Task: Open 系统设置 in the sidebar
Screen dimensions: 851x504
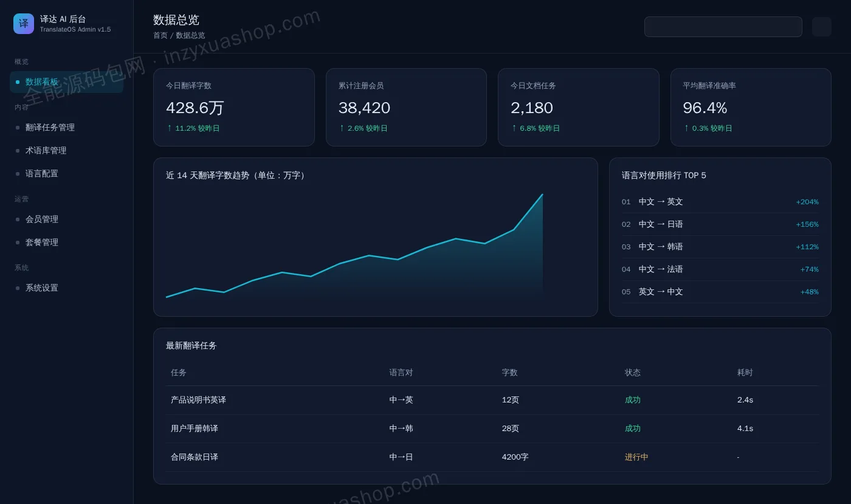Action: (x=66, y=288)
